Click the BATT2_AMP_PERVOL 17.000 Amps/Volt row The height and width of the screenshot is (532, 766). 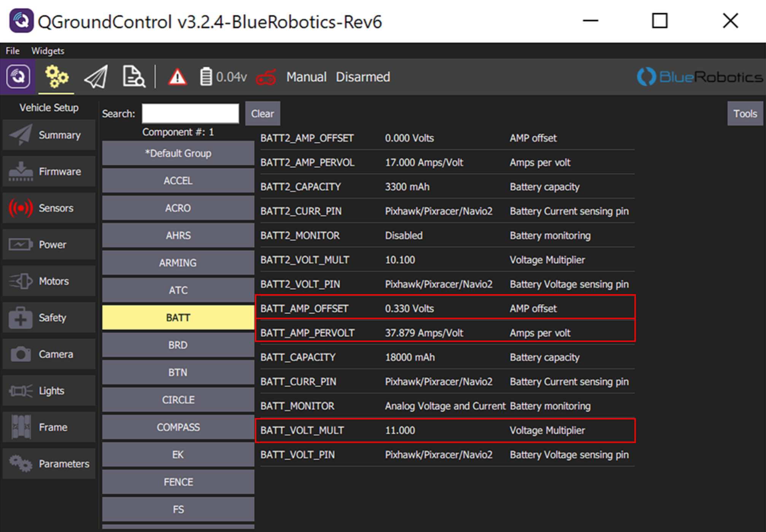click(447, 162)
